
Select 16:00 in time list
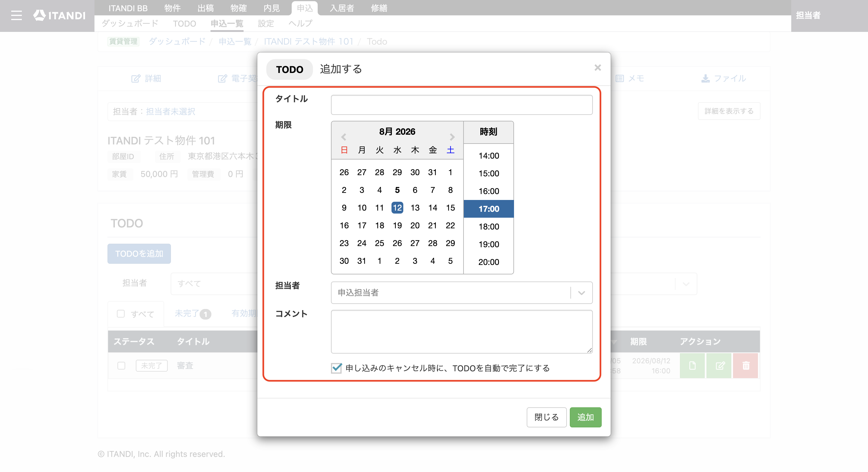489,191
